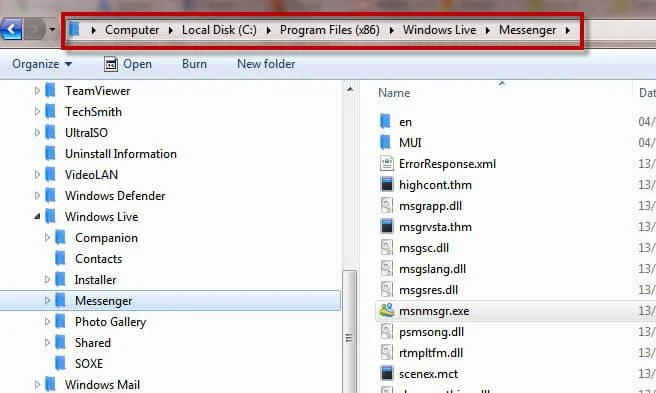Click the en folder icon

(x=386, y=121)
